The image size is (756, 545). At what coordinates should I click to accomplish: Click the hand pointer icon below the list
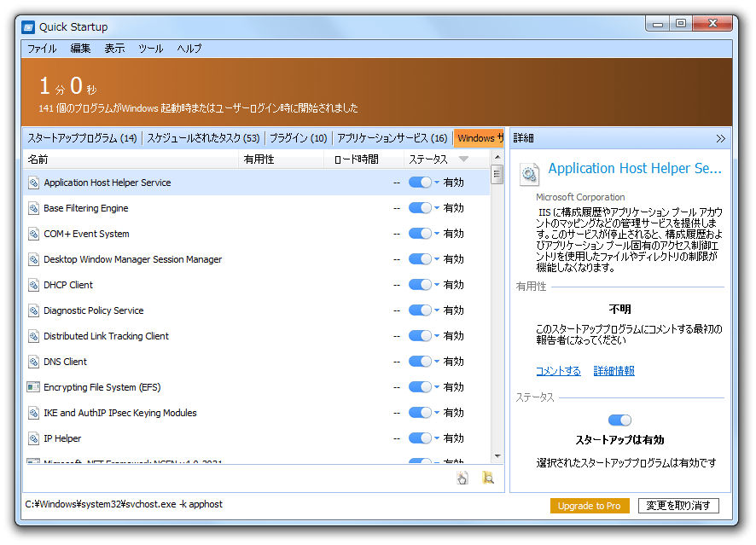(x=462, y=478)
